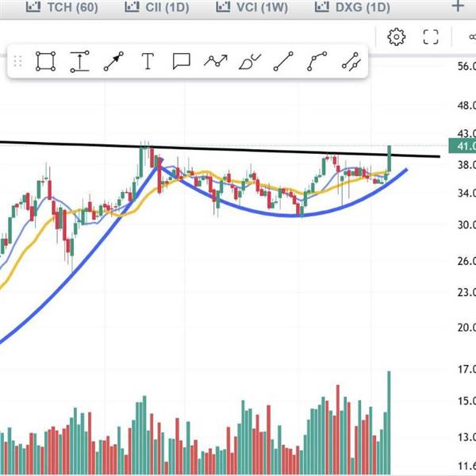Select the rectangle drawing tool
Image resolution: width=476 pixels, height=476 pixels.
point(46,61)
